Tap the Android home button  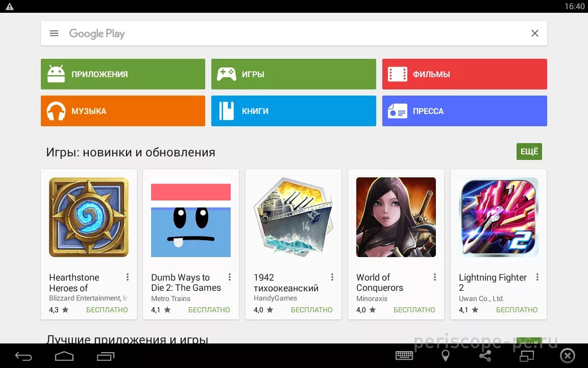tap(64, 356)
